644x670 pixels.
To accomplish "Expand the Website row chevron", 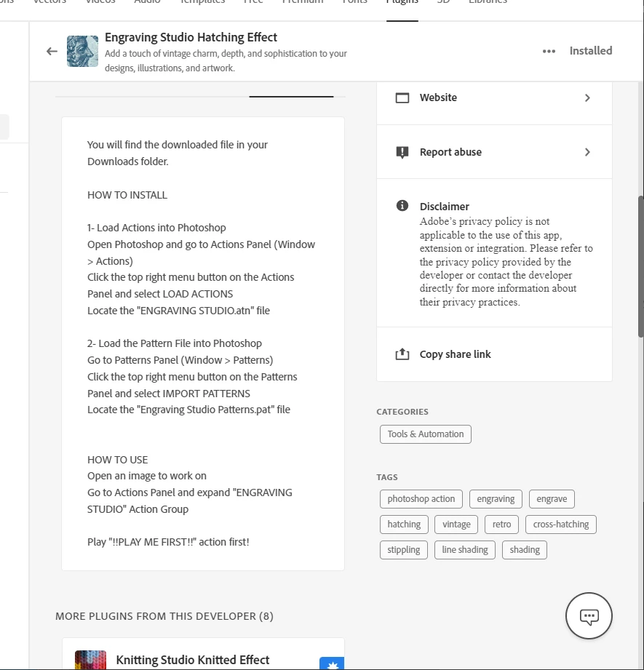I will 587,98.
